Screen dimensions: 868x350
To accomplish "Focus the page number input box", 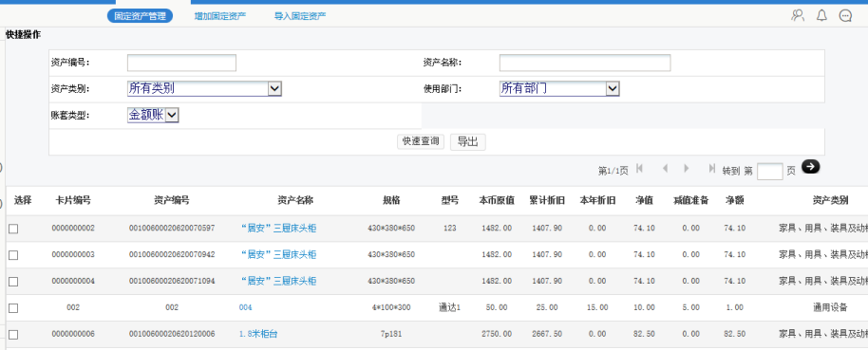I will coord(769,172).
